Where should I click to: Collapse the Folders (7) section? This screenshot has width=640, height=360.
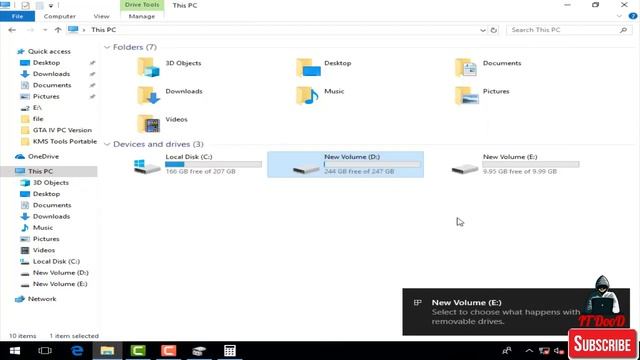[x=107, y=47]
